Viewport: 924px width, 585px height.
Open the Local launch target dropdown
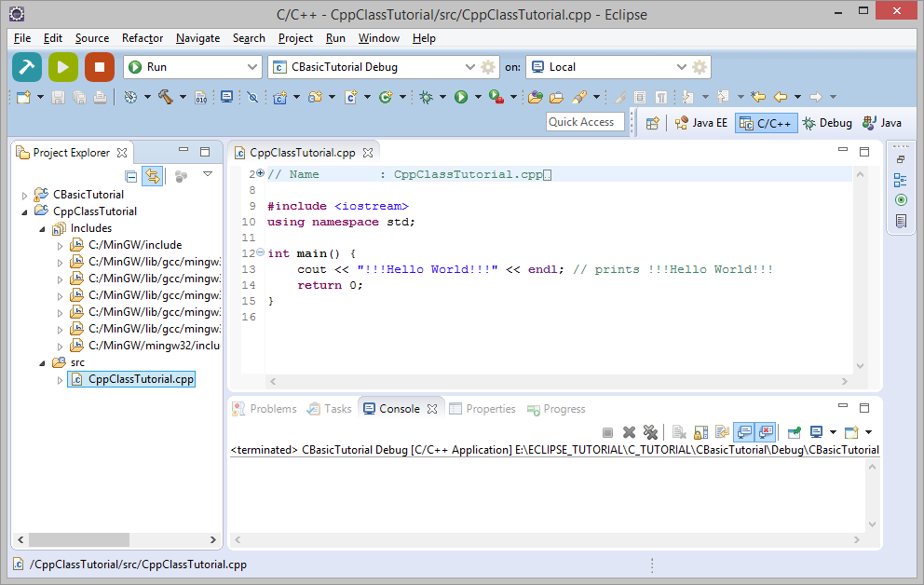coord(681,67)
